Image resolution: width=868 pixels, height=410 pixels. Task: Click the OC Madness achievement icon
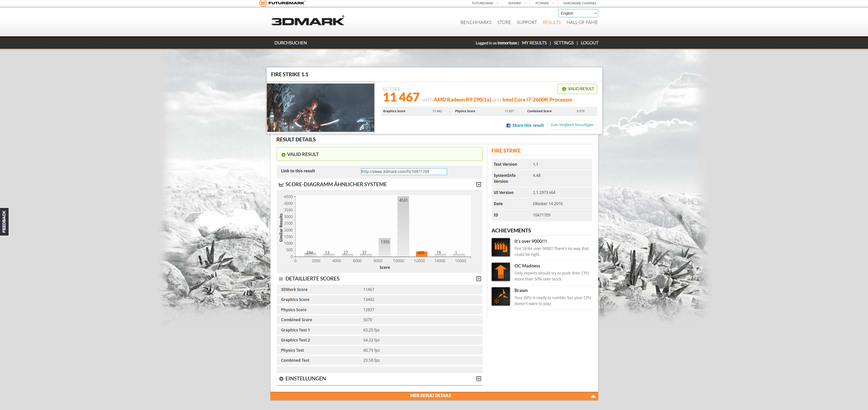coord(500,272)
